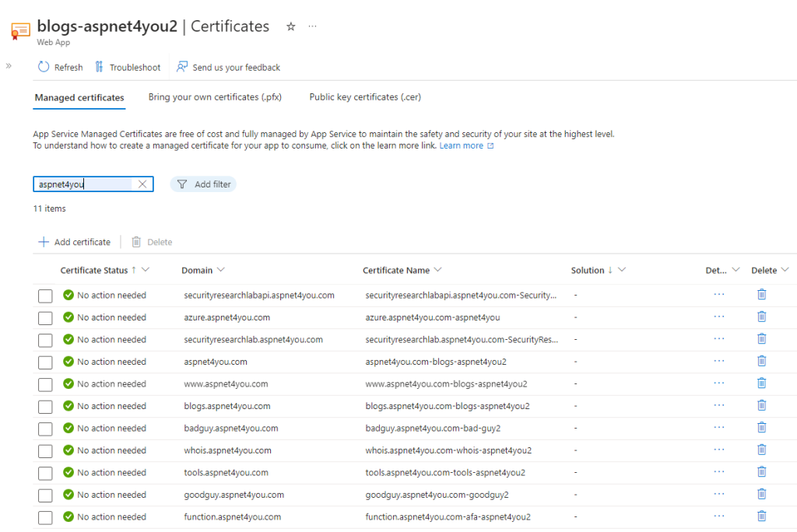Check the whois.aspnet4you.com row checkbox
Image resolution: width=797 pixels, height=532 pixels.
click(x=45, y=451)
